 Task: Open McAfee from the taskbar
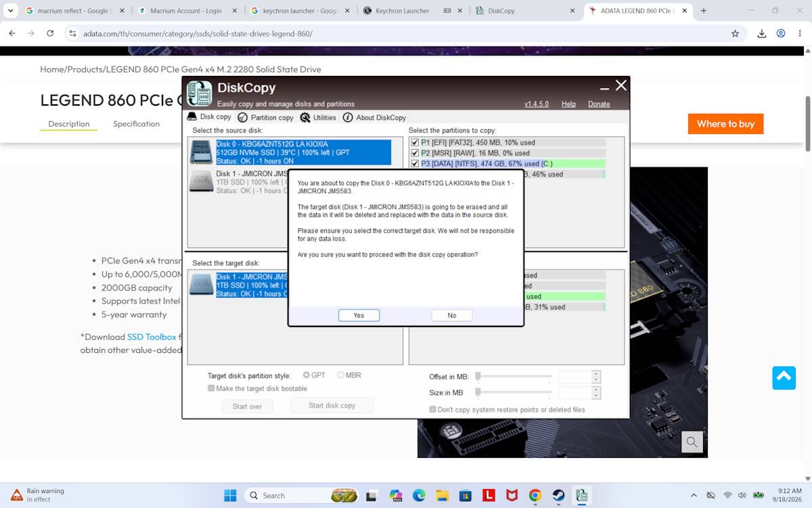512,495
